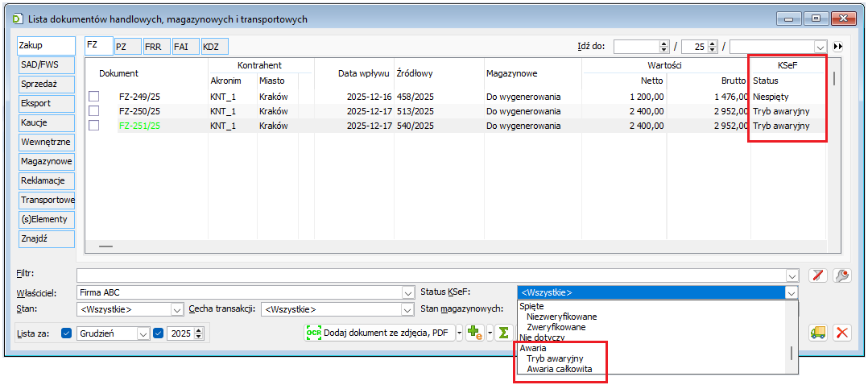Select the Eksport side tab
The width and height of the screenshot is (868, 385).
pyautogui.click(x=46, y=104)
